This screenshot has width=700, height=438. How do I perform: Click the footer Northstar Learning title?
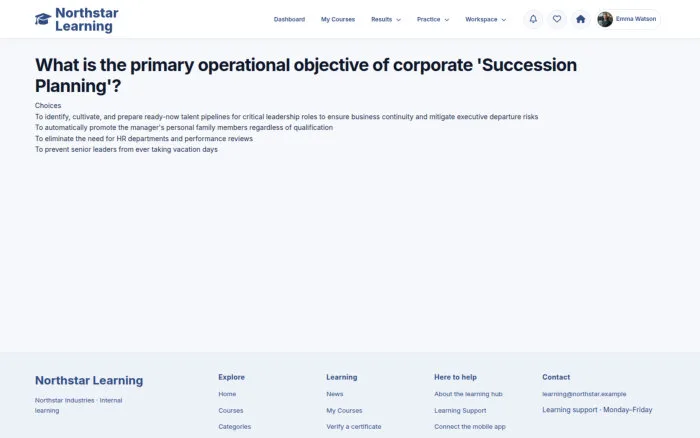[89, 380]
